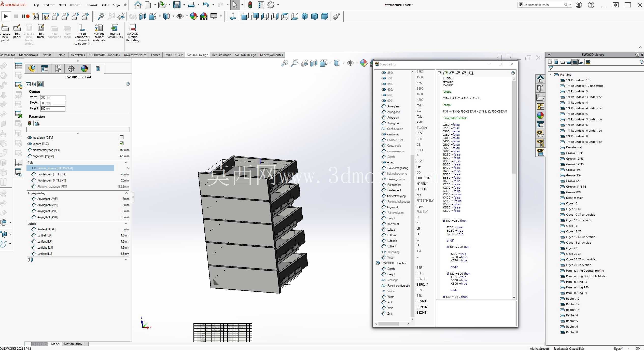The width and height of the screenshot is (644, 351).
Task: Switch to the SWOOD CAM tab
Action: point(174,55)
